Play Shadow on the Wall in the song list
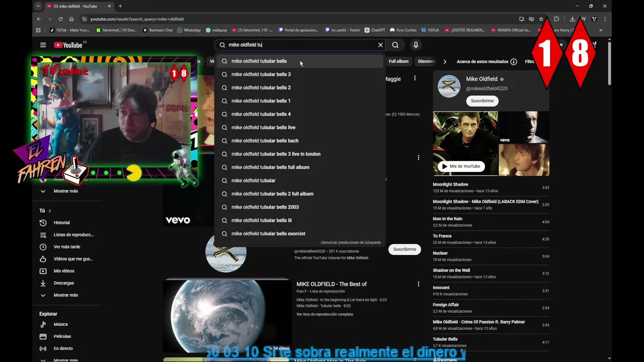Viewport: 644px width, 362px height. [491, 274]
